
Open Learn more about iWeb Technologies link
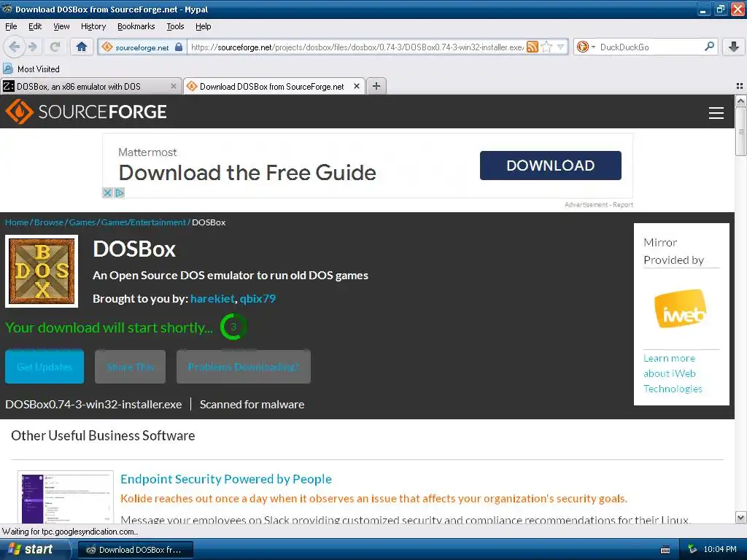(673, 373)
